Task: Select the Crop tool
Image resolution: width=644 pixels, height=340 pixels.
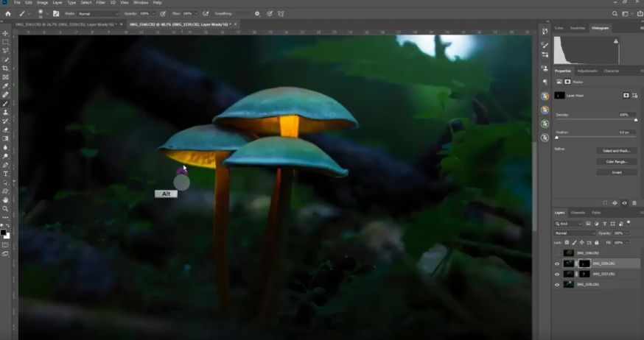Action: 5,68
